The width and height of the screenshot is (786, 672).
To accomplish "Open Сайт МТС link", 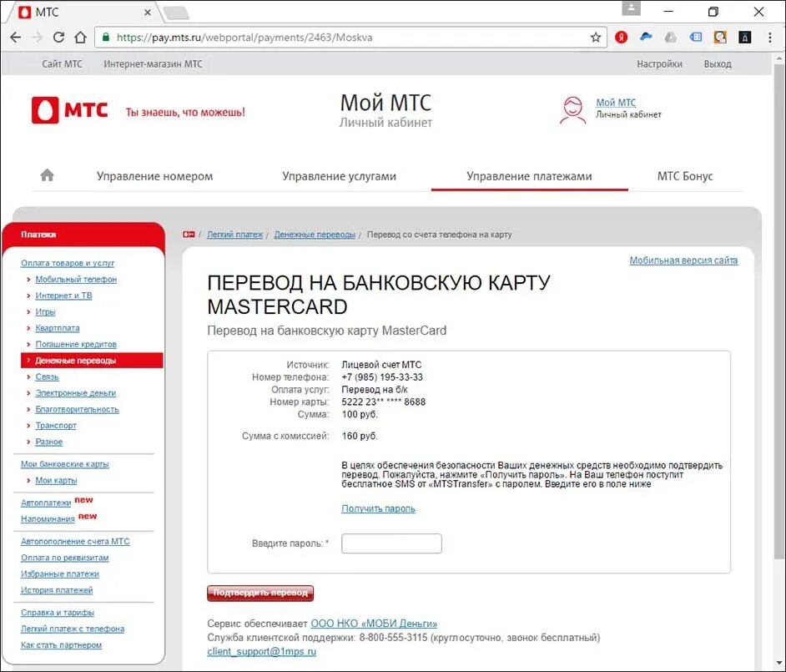I will [x=62, y=63].
